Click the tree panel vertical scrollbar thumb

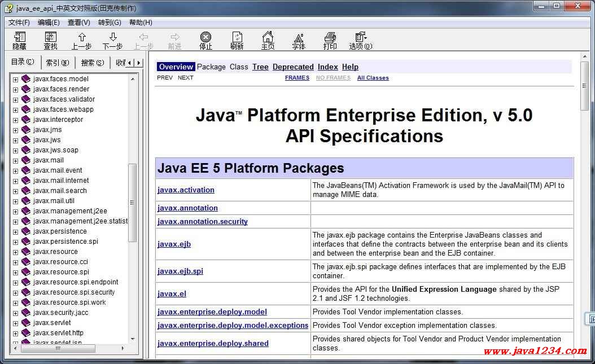tap(132, 203)
